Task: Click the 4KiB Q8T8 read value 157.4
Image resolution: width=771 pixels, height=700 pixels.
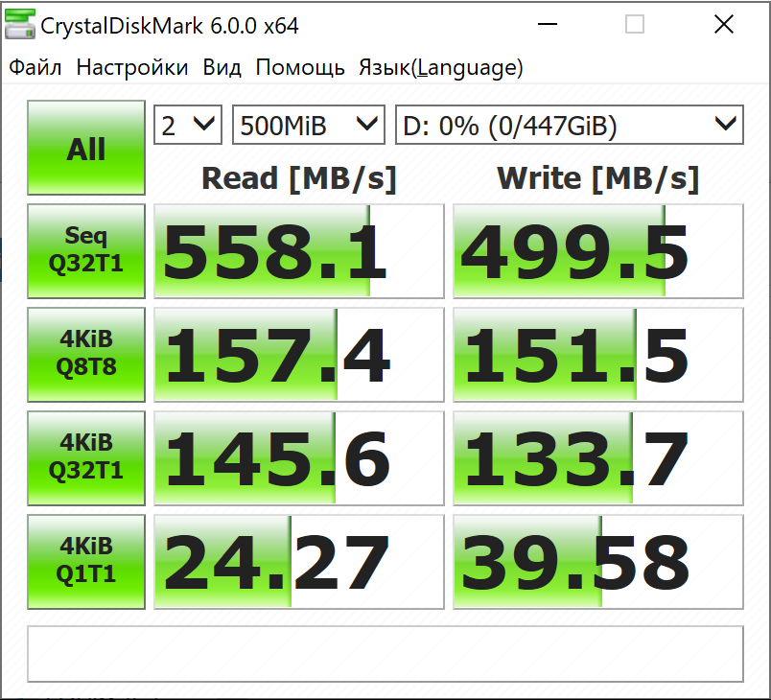Action: pyautogui.click(x=299, y=355)
